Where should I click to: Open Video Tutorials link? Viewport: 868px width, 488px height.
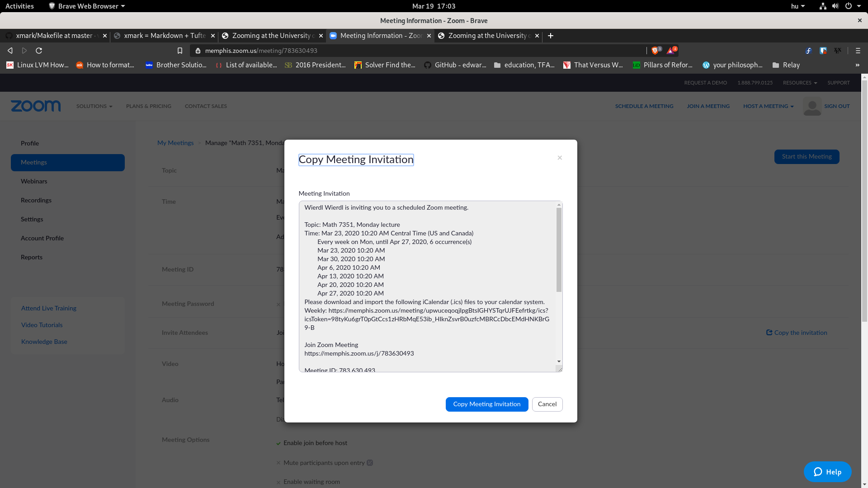coord(42,325)
